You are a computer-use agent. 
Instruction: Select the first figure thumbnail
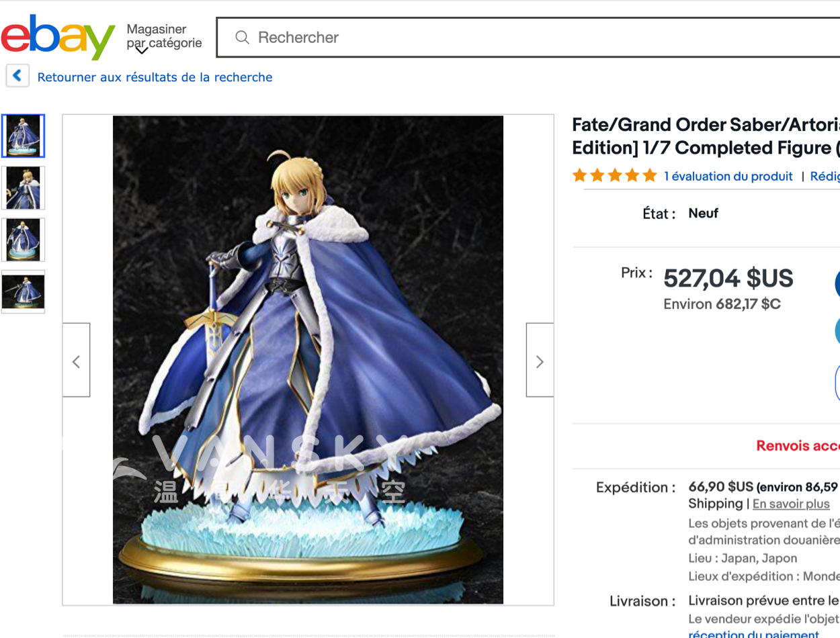pyautogui.click(x=24, y=136)
